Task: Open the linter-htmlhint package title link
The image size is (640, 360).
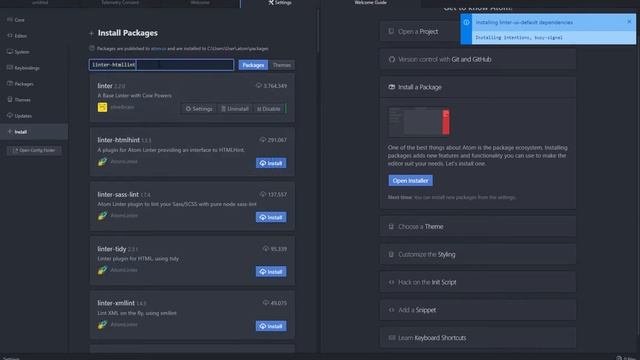Action: click(x=118, y=140)
